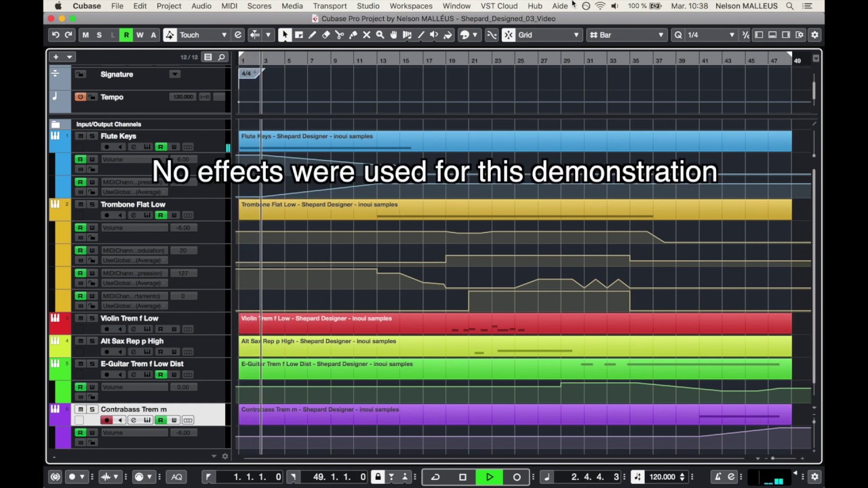This screenshot has height=488, width=868.
Task: Select the Split scissors tool
Action: point(339,35)
